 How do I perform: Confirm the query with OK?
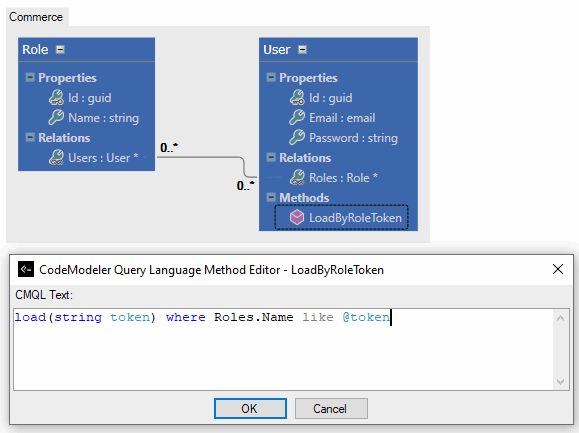click(x=250, y=408)
